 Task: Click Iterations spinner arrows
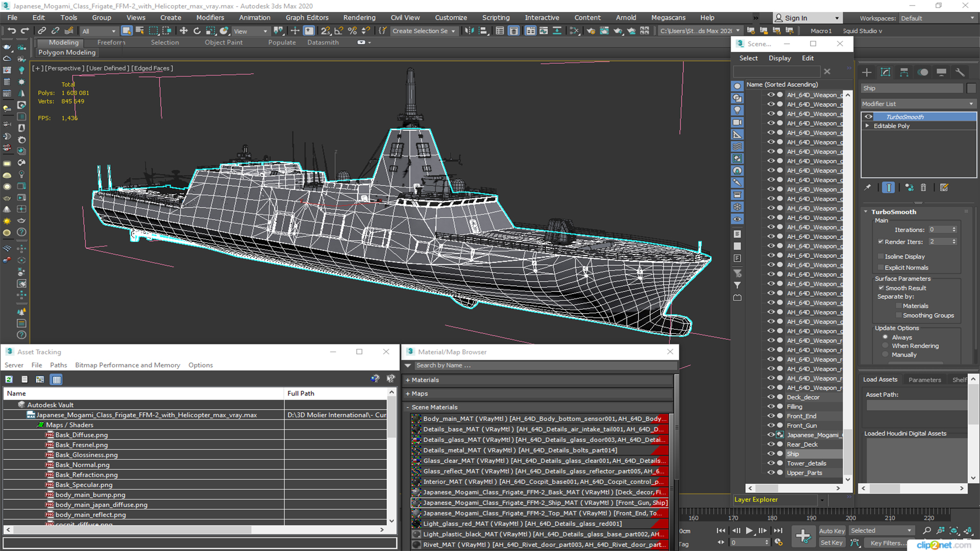pyautogui.click(x=954, y=230)
